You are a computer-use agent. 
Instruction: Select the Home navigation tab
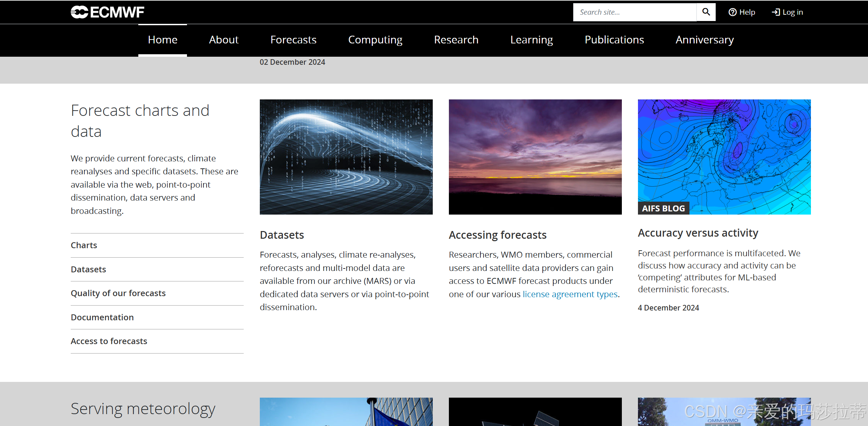(162, 40)
